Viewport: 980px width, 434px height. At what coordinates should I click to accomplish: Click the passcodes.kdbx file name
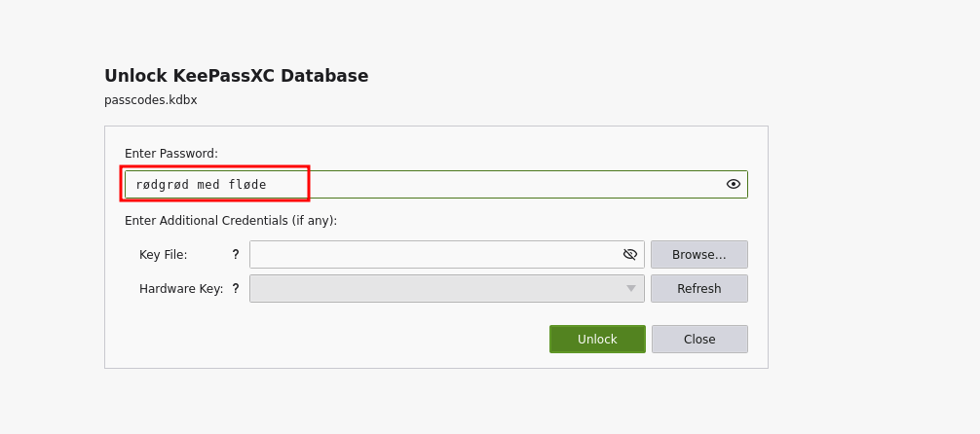(151, 100)
